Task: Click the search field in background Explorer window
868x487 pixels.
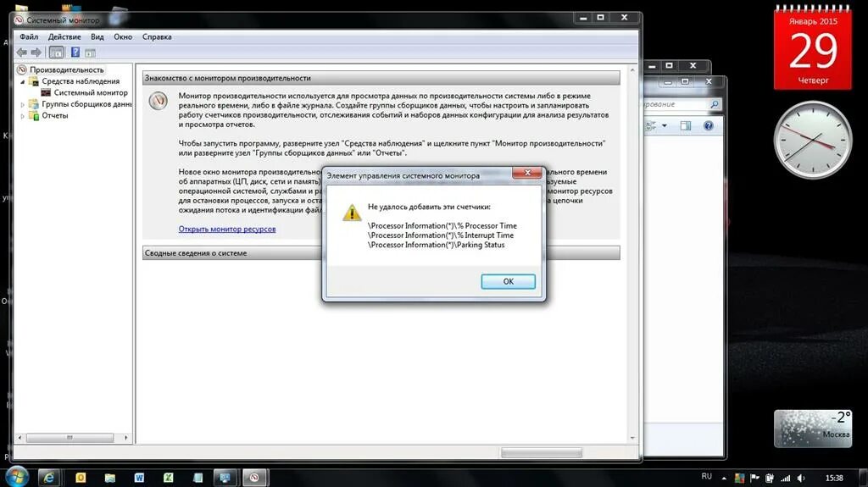Action: tap(676, 104)
